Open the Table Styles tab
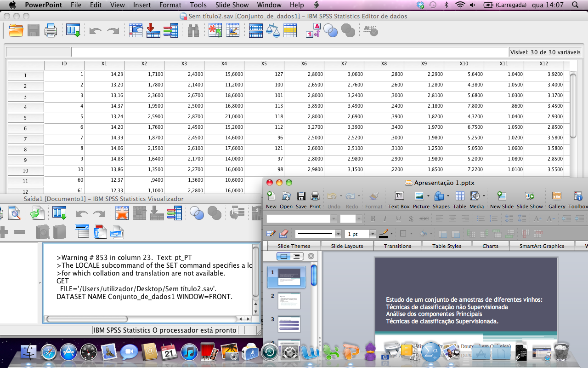The height and width of the screenshot is (368, 588). pyautogui.click(x=447, y=246)
